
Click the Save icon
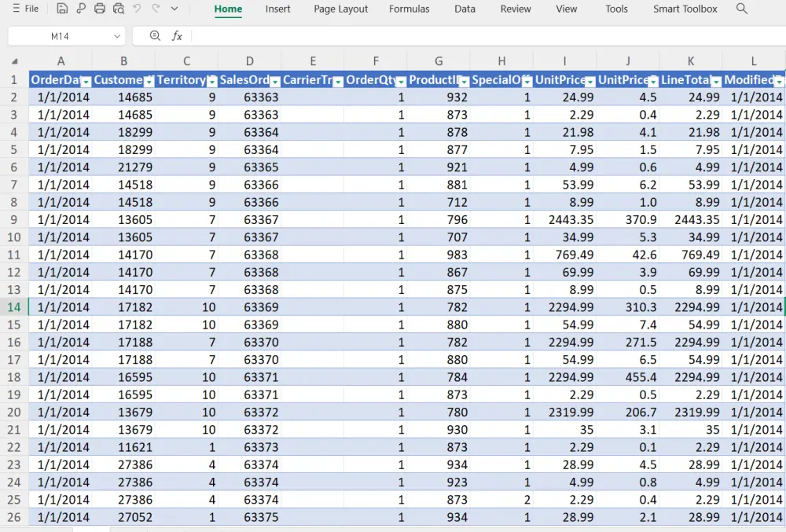(62, 9)
